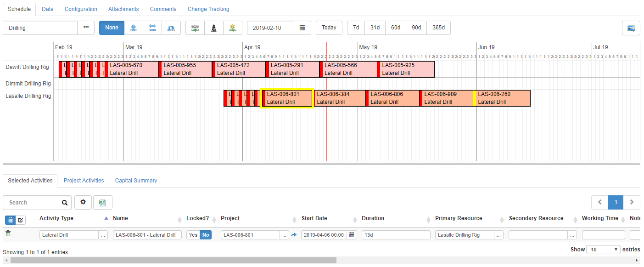Click the Today button
Screen dimensions: 644x267
[x=329, y=28]
